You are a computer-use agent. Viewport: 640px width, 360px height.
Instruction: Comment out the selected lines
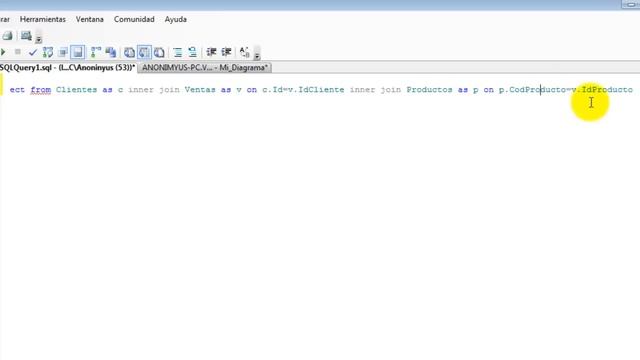tap(178, 52)
